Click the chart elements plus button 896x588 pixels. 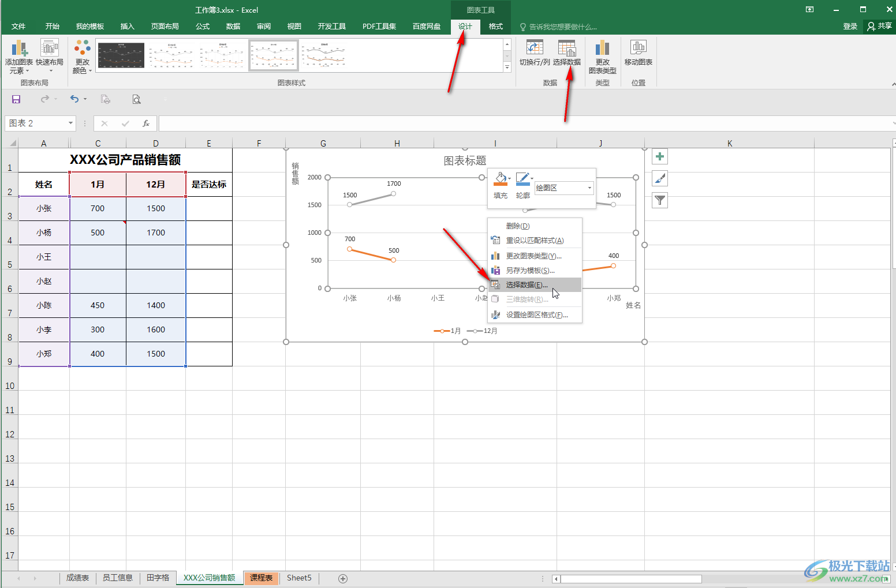(x=660, y=156)
